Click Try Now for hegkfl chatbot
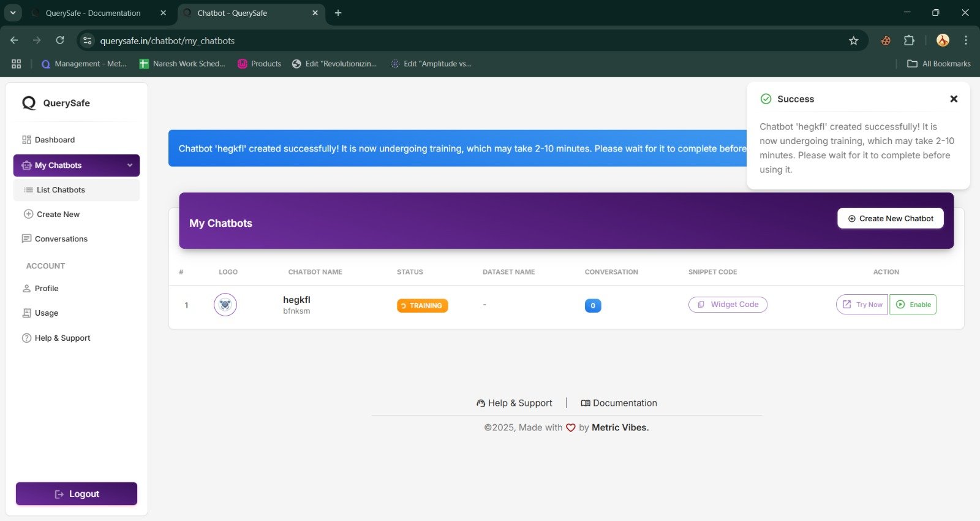Image resolution: width=980 pixels, height=521 pixels. [x=862, y=305]
